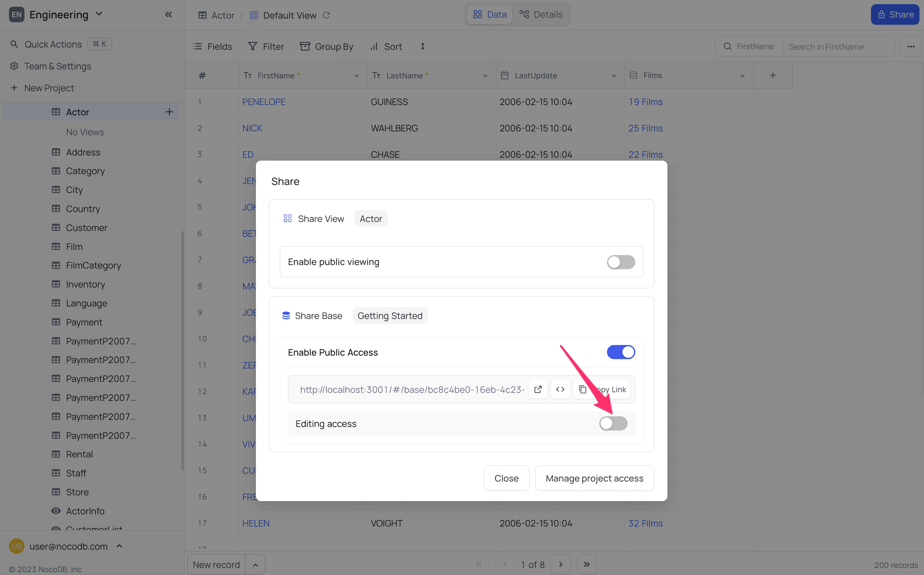Click the Manage project access button
Viewport: 924px width, 575px height.
click(x=594, y=478)
